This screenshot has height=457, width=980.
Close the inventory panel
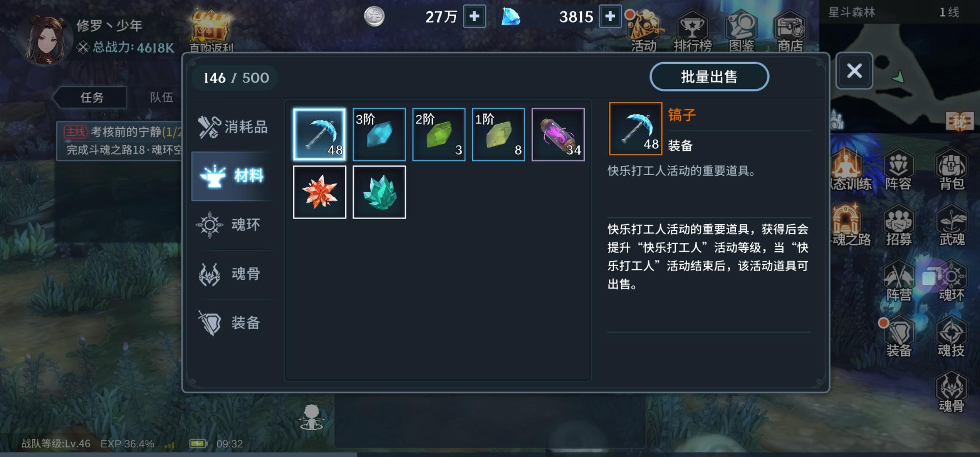click(854, 71)
